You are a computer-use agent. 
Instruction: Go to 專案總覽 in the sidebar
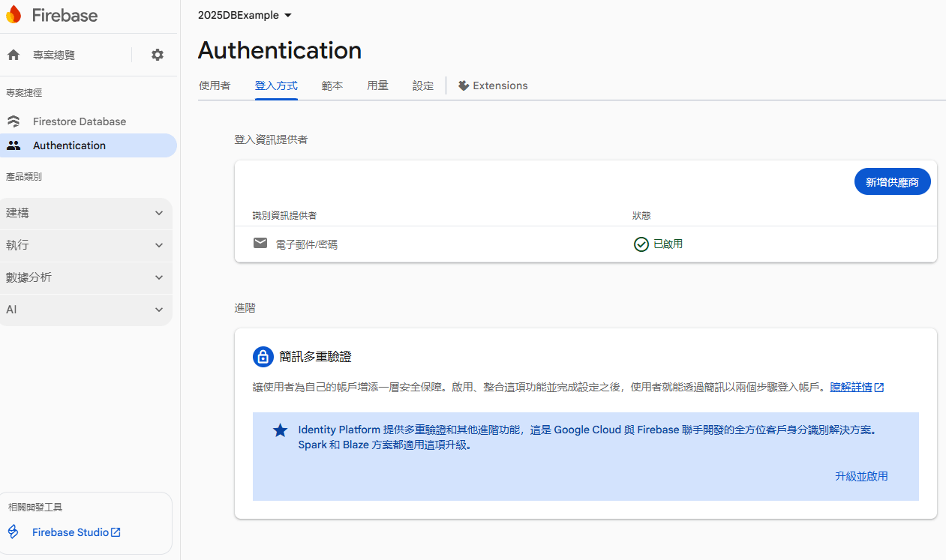coord(54,55)
